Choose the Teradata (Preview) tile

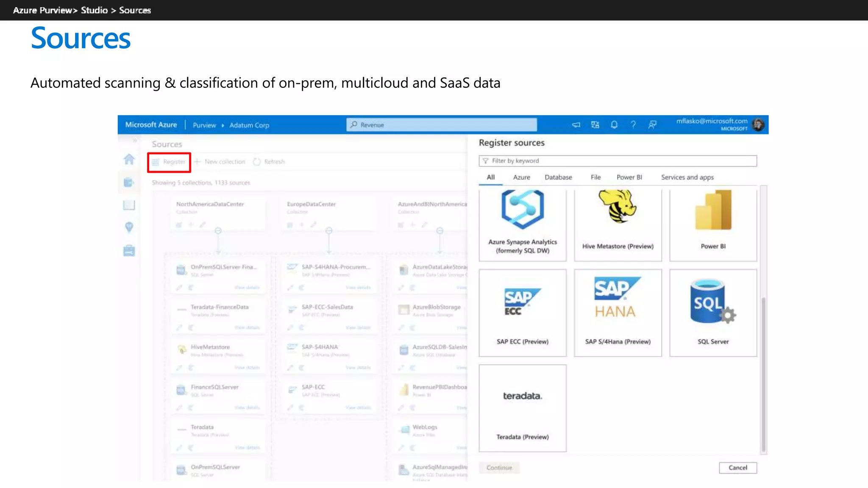click(x=522, y=408)
